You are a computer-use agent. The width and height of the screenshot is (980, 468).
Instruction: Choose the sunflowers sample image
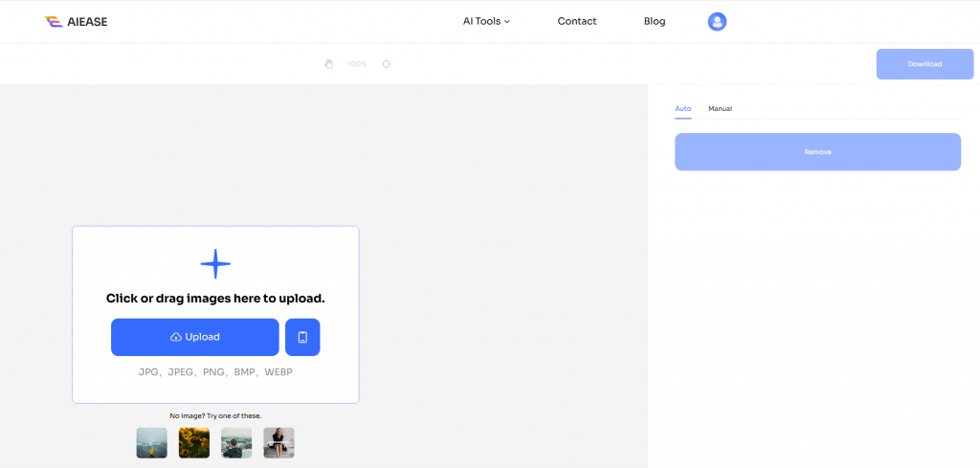coord(194,443)
